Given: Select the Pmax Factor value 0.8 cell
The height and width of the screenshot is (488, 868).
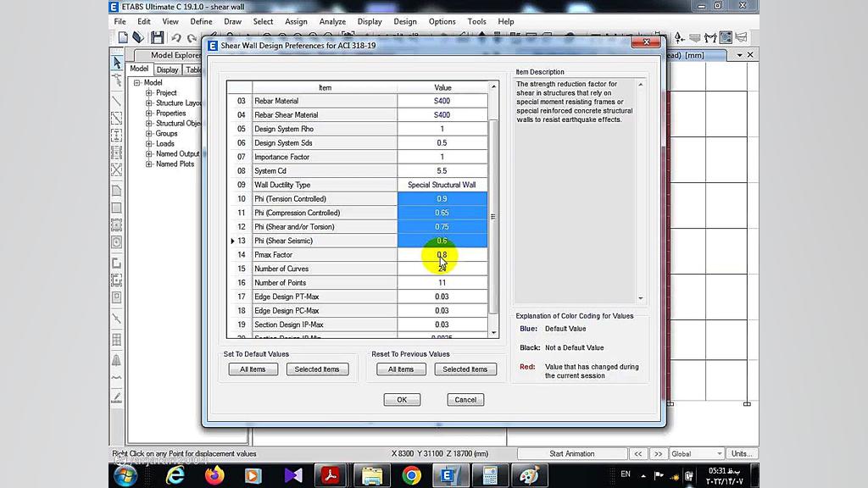Looking at the screenshot, I should [x=442, y=254].
